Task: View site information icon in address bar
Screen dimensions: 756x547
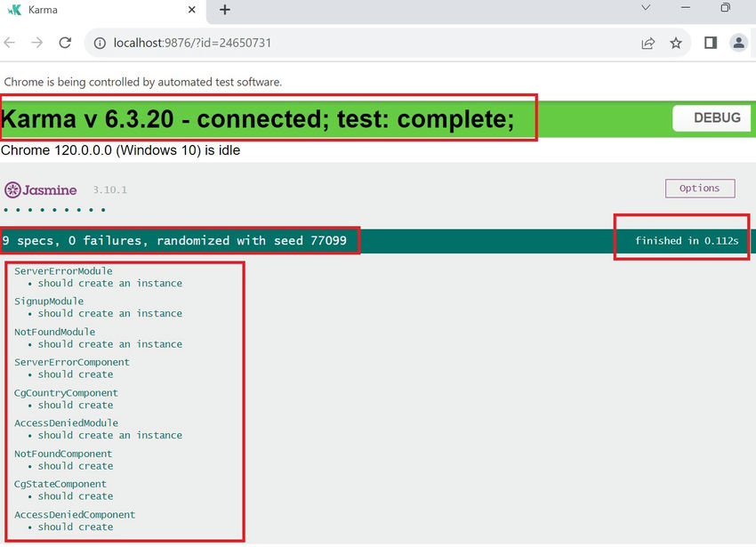Action: pyautogui.click(x=100, y=44)
